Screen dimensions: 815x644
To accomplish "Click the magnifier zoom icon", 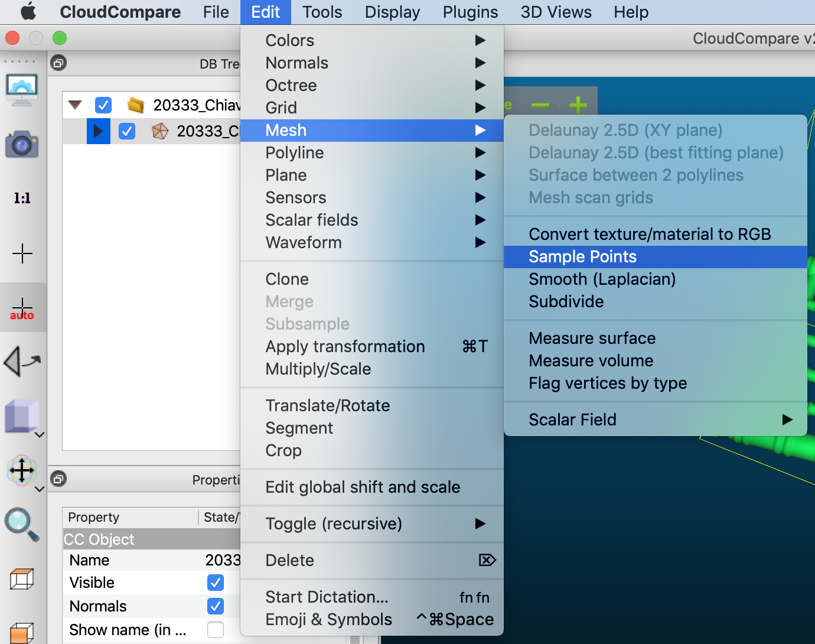I will tap(22, 524).
